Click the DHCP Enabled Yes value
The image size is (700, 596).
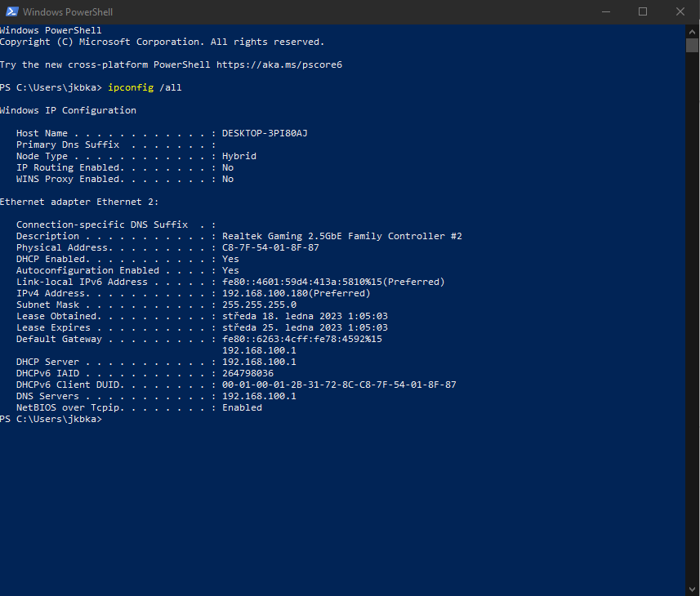(x=230, y=259)
